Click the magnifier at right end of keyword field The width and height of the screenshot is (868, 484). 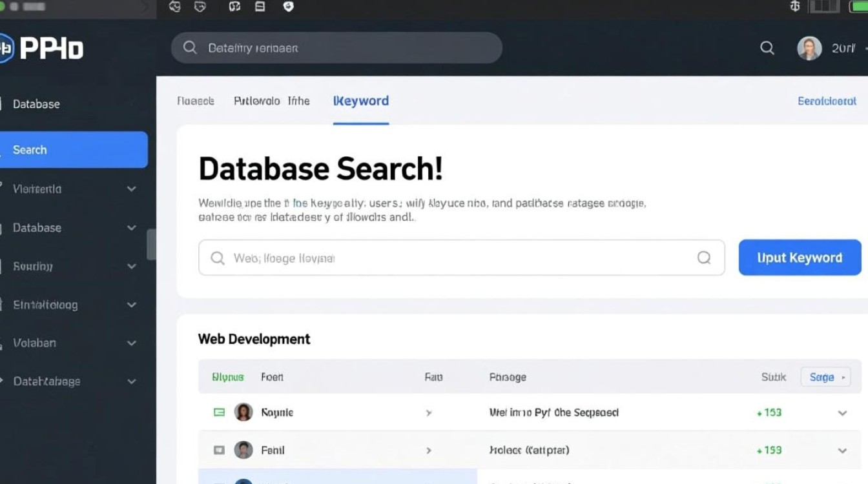(704, 258)
